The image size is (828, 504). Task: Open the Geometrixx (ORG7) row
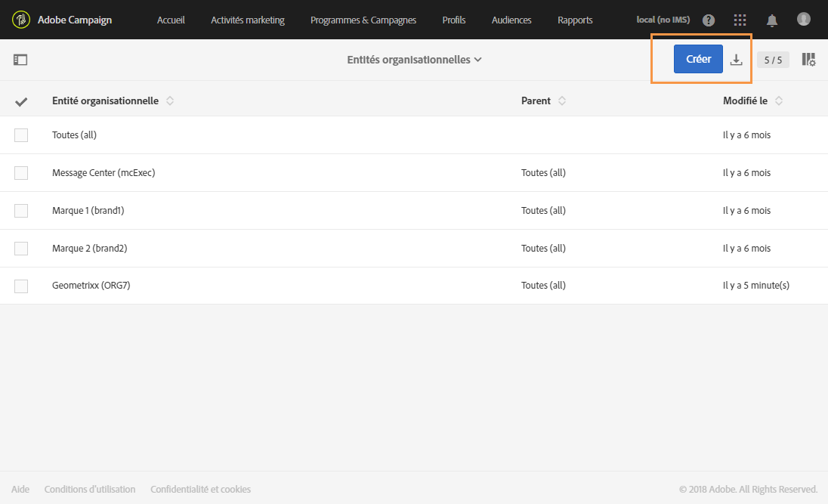click(414, 286)
